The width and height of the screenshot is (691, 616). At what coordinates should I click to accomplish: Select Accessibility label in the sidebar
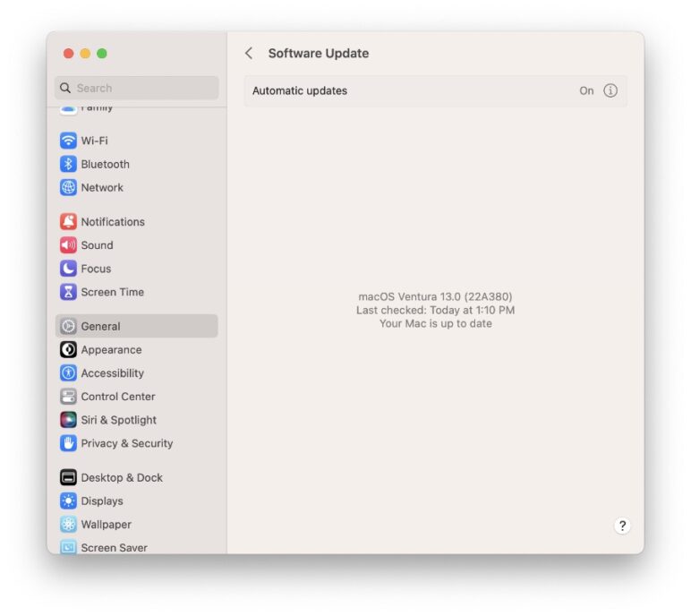(x=113, y=373)
